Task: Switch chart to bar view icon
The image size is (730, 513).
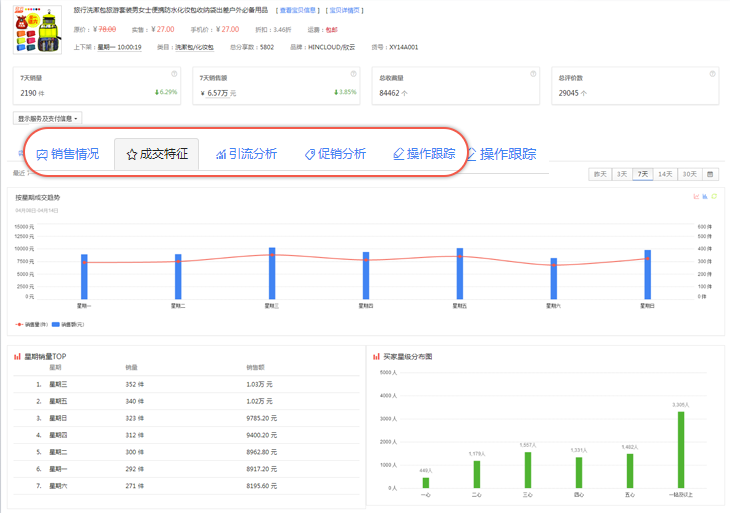Action: [x=705, y=197]
